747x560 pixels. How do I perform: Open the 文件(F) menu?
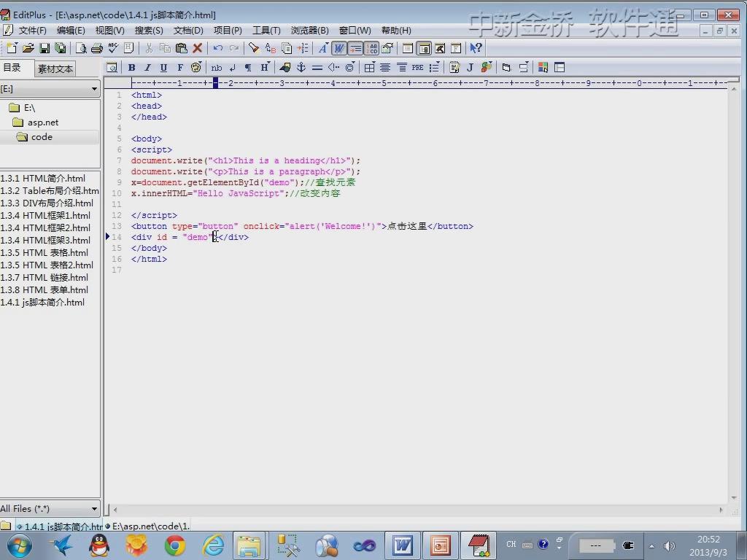[32, 31]
